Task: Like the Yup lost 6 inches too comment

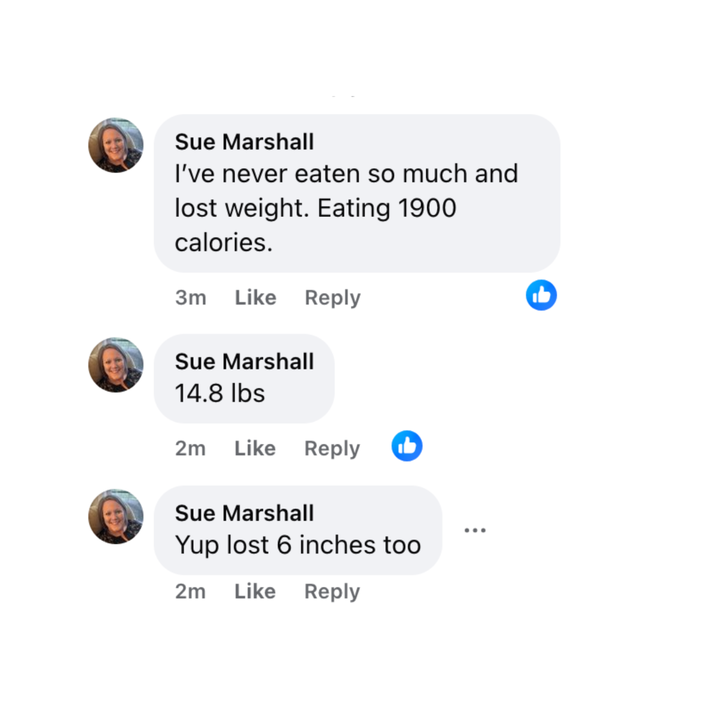Action: click(x=255, y=591)
